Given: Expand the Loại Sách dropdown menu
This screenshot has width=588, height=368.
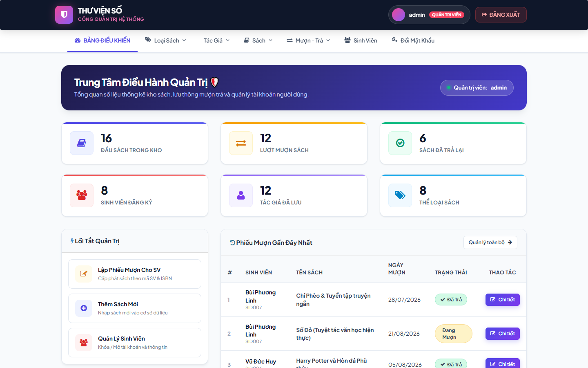Looking at the screenshot, I should [x=166, y=40].
